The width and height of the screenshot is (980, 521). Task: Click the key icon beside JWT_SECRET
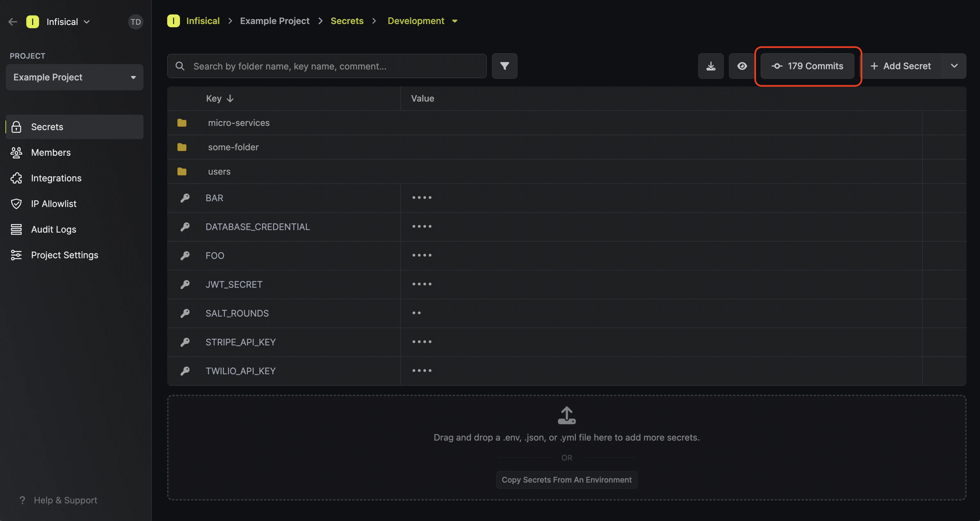pyautogui.click(x=185, y=285)
